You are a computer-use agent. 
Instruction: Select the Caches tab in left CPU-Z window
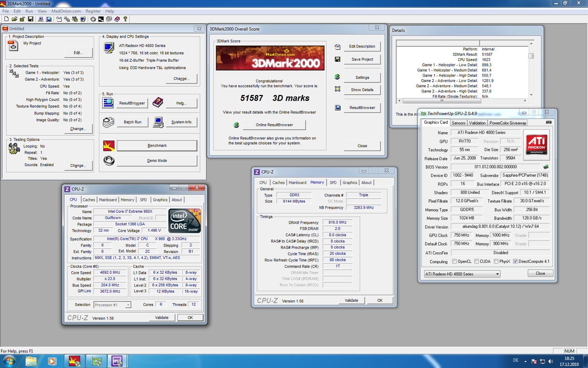(x=89, y=200)
